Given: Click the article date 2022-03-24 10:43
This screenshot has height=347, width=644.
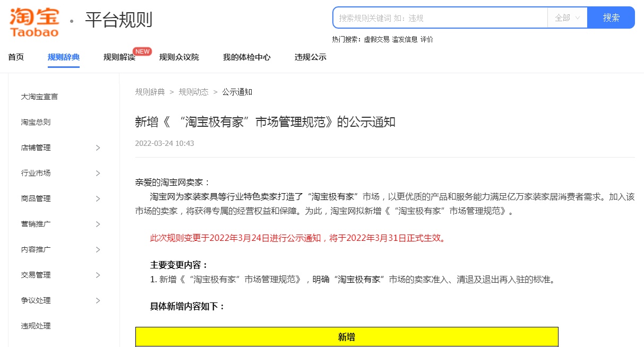Looking at the screenshot, I should 165,143.
